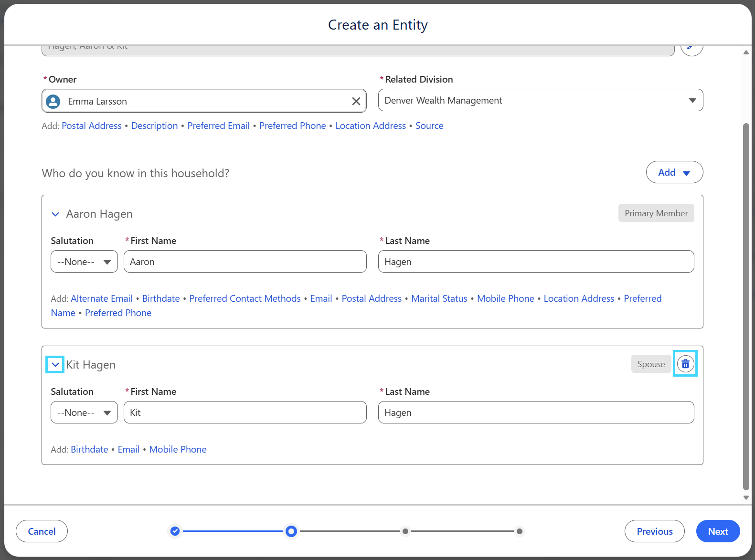Viewport: 755px width, 560px height.
Task: Click the completed first progress step
Action: (x=175, y=531)
